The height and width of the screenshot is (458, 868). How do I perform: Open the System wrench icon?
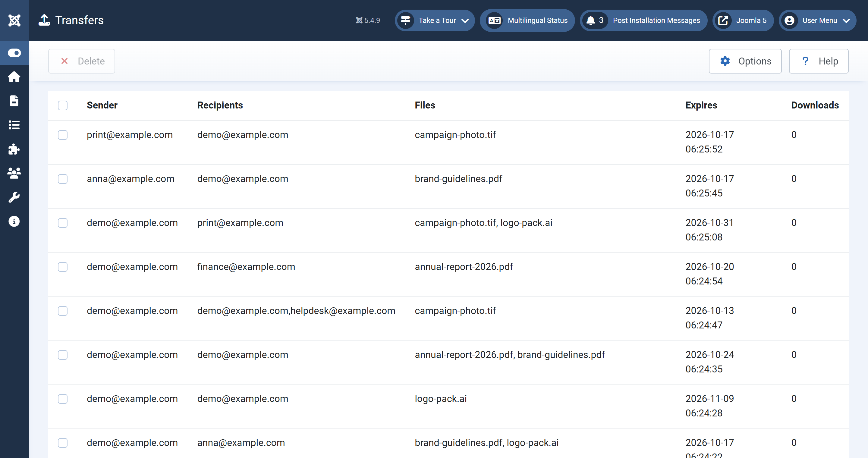point(14,197)
